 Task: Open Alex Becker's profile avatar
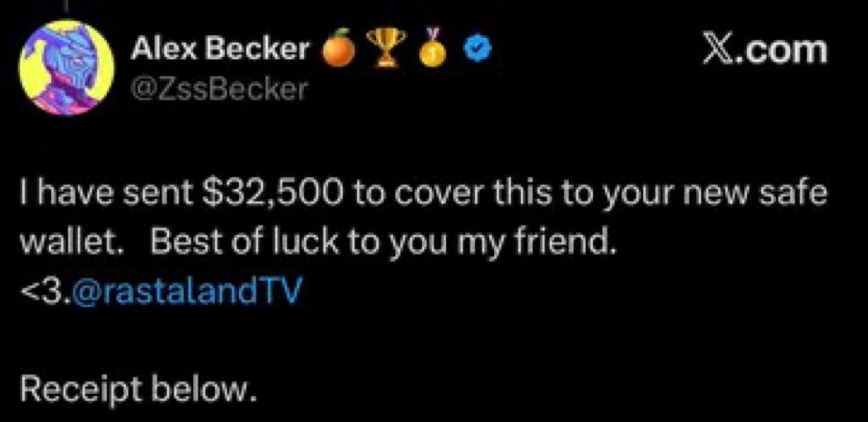tap(67, 67)
